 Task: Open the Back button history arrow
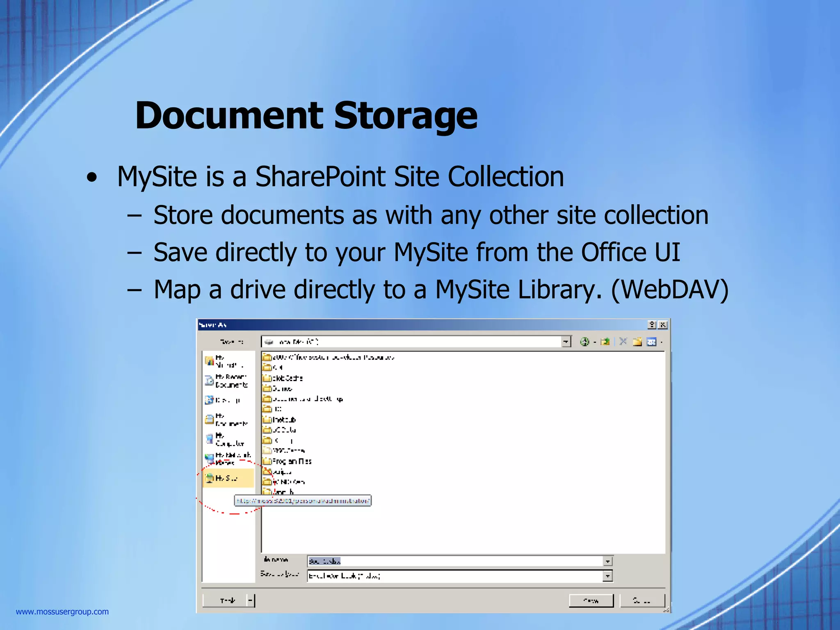tap(595, 342)
